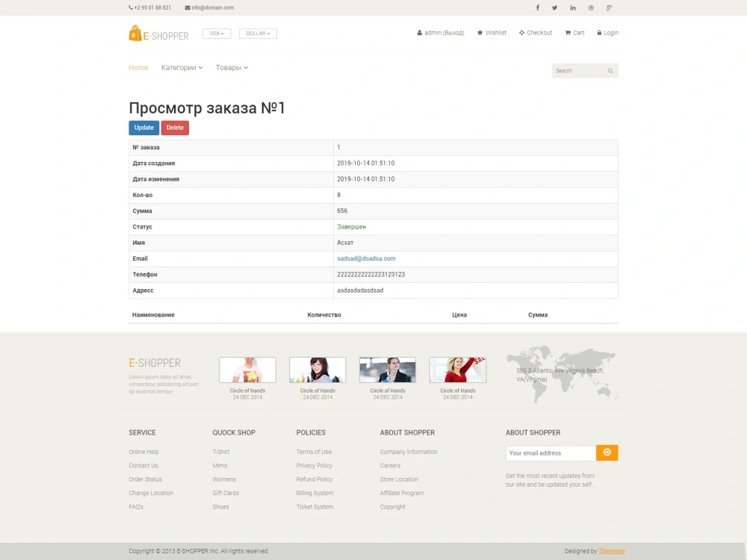Open Copyright footer link

(x=393, y=507)
